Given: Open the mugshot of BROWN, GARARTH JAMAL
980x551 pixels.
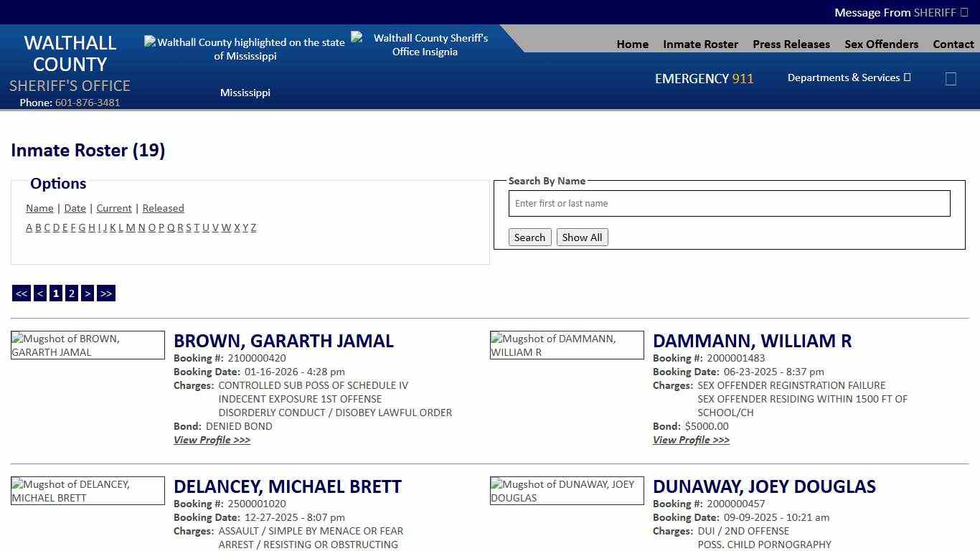Looking at the screenshot, I should 88,345.
